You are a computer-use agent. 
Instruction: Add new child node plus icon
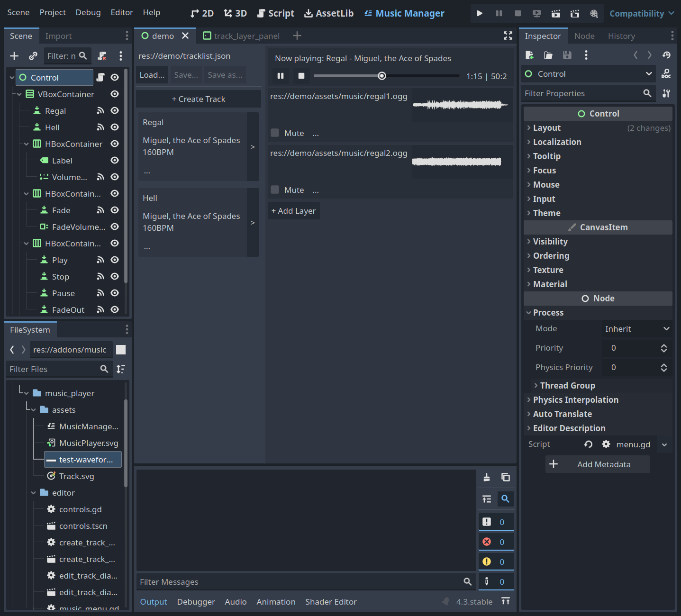click(x=14, y=56)
